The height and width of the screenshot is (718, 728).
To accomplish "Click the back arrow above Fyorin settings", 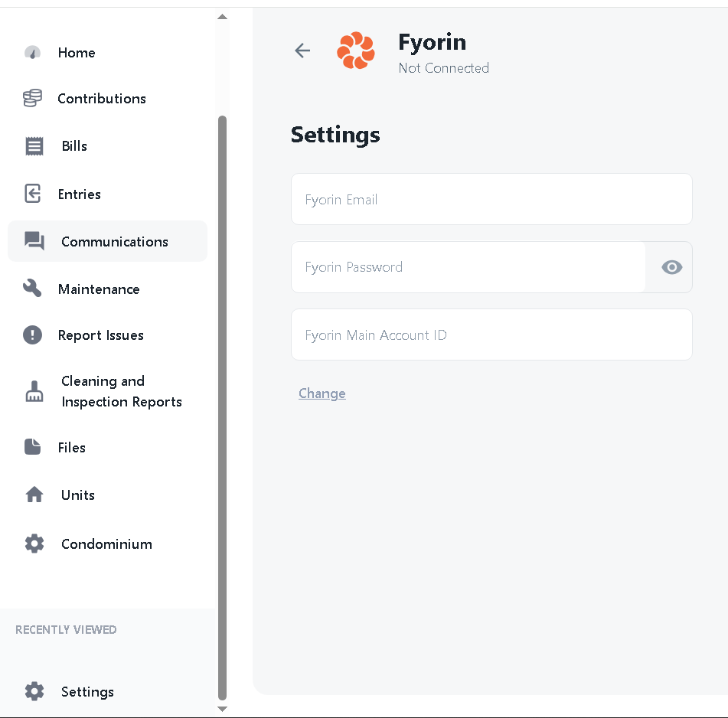I will (302, 51).
